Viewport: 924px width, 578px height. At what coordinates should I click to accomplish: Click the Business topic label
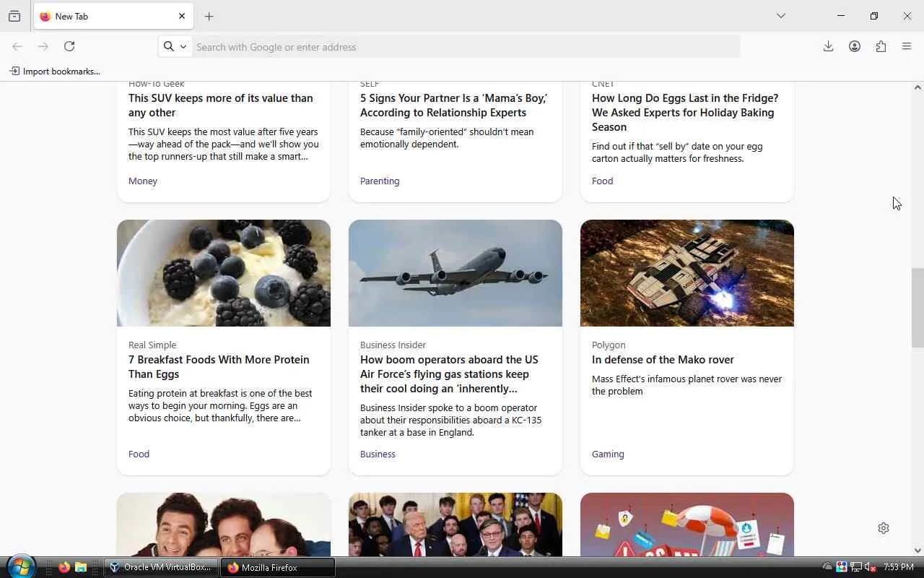click(x=378, y=454)
